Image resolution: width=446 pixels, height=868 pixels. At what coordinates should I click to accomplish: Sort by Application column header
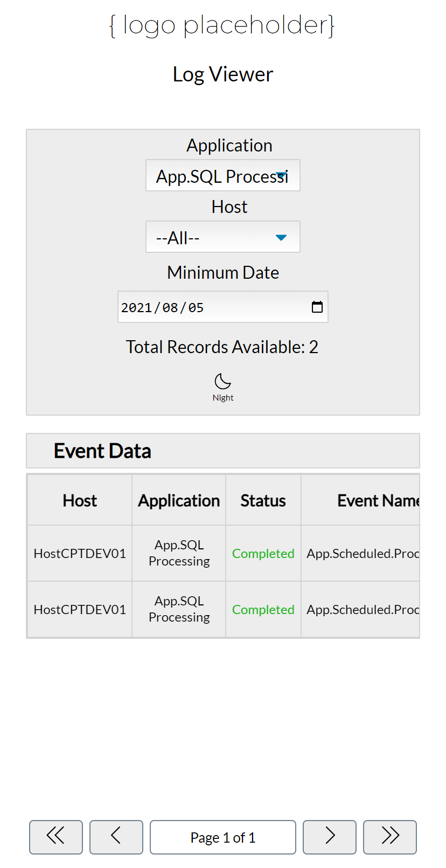click(179, 500)
